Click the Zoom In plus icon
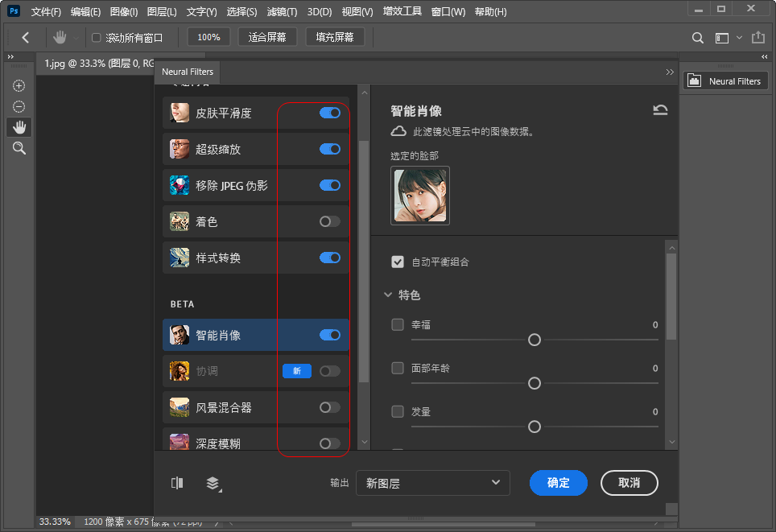This screenshot has width=776, height=532. [19, 85]
